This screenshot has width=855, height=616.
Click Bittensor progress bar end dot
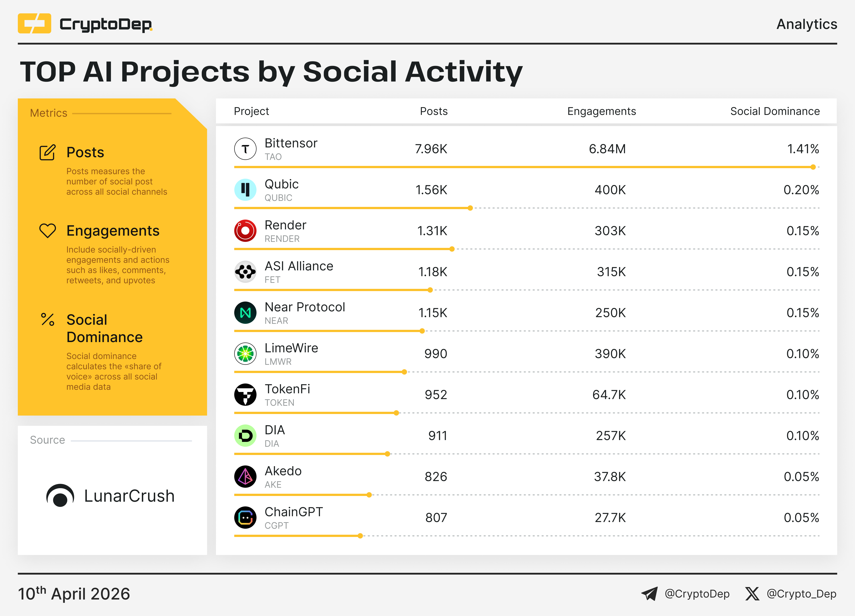coord(813,167)
